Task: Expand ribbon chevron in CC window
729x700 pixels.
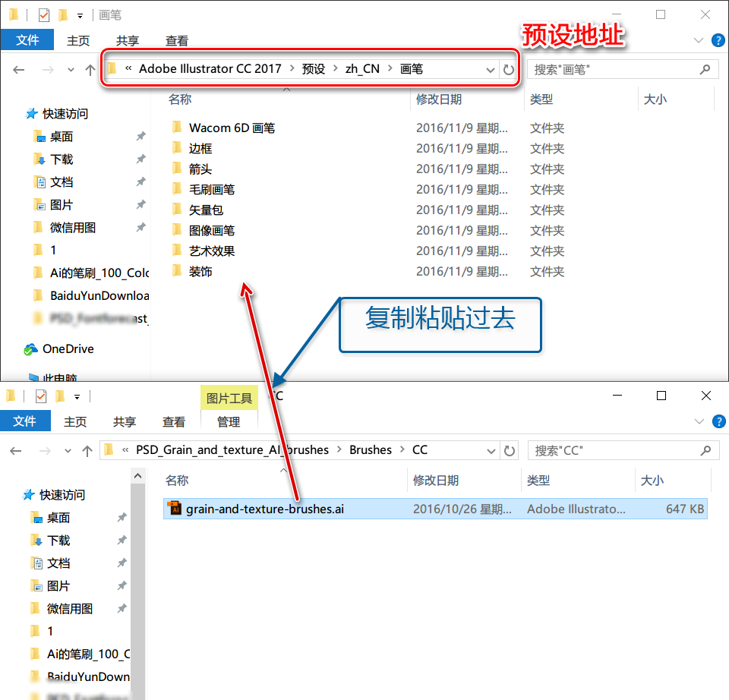Action: coord(699,421)
